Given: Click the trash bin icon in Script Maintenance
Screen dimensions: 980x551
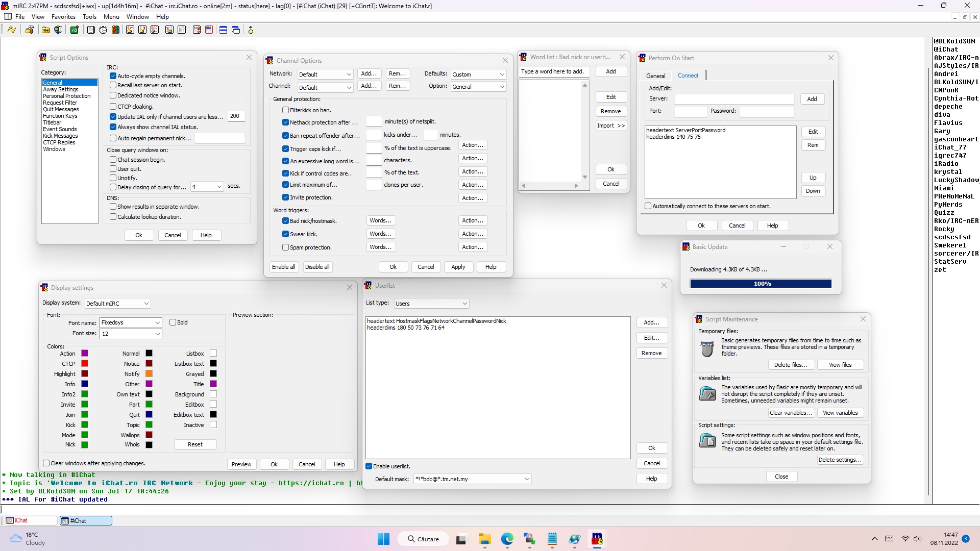Looking at the screenshot, I should 707,348.
